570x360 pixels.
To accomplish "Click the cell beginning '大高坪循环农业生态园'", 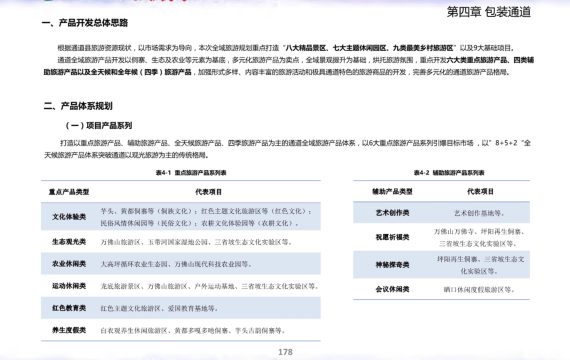I will [x=176, y=264].
